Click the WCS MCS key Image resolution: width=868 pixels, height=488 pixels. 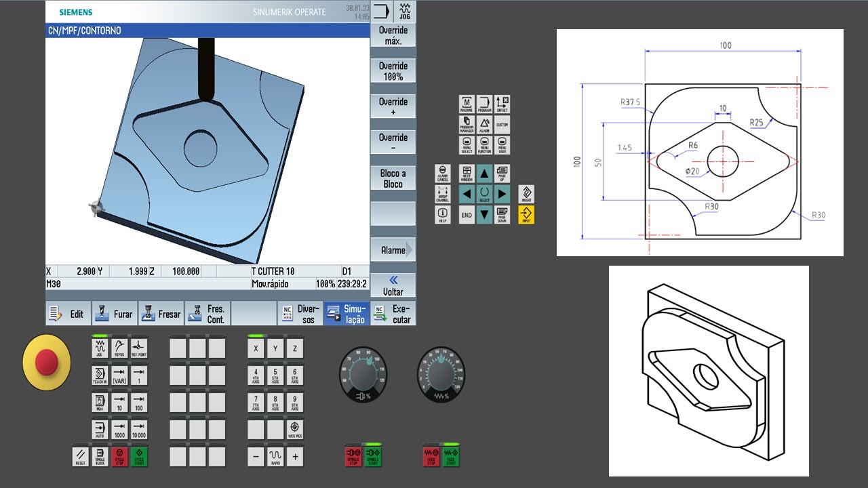(x=295, y=429)
